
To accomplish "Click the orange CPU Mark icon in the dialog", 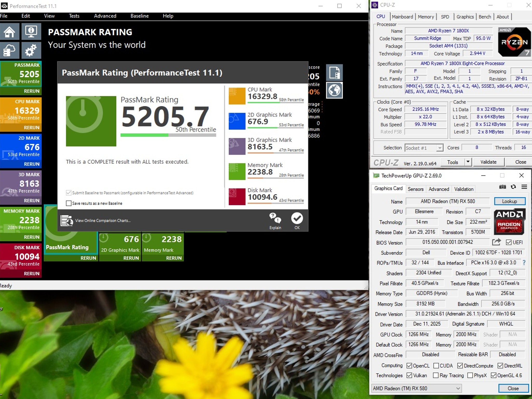I will pos(237,96).
